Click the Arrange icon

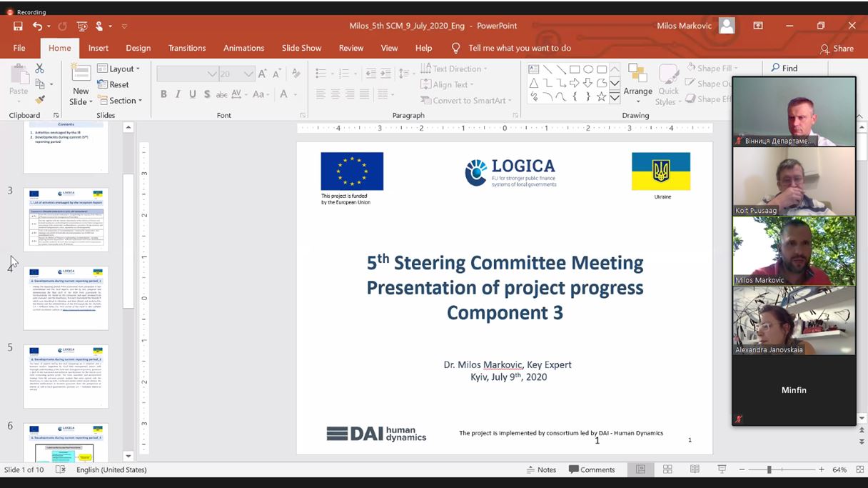637,74
